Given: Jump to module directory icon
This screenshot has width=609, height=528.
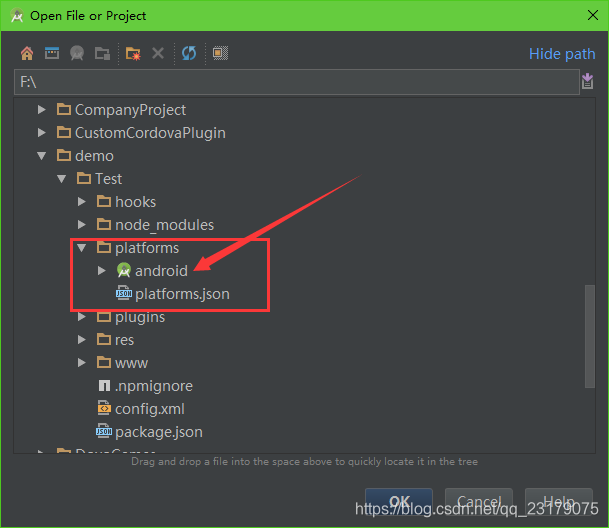Looking at the screenshot, I should (103, 53).
